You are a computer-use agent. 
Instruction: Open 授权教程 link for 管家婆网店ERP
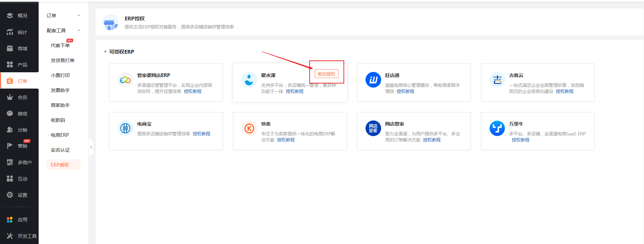pyautogui.click(x=193, y=91)
